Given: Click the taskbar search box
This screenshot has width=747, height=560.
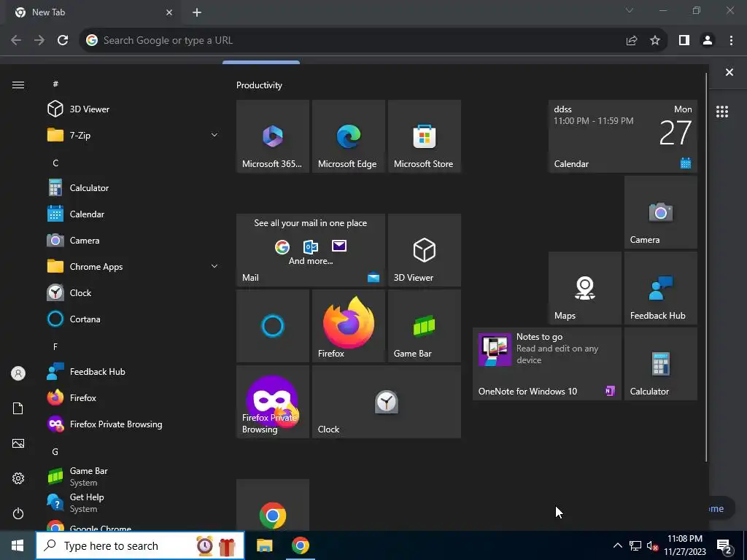Looking at the screenshot, I should pos(140,545).
